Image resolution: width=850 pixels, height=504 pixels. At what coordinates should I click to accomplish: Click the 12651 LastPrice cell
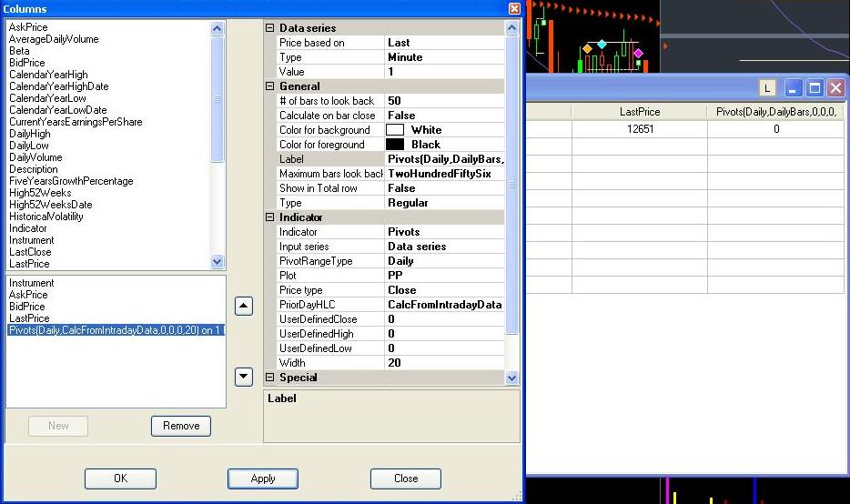[640, 129]
